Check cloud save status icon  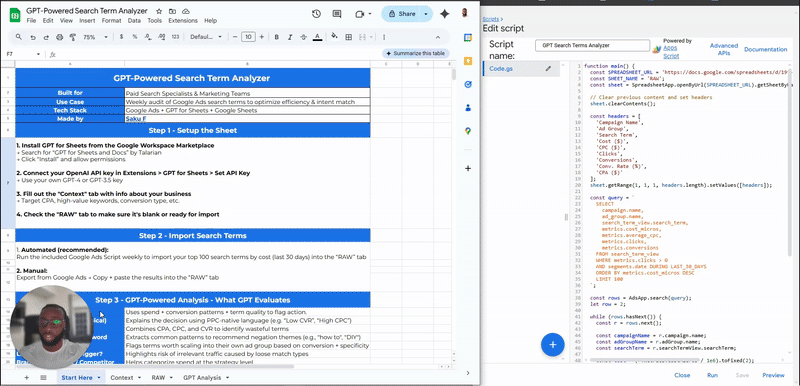click(186, 11)
